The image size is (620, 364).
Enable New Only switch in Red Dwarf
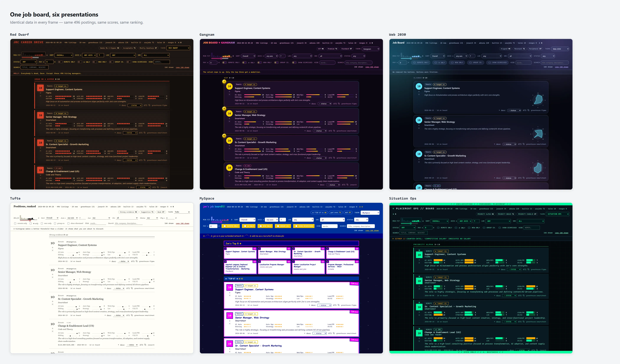click(95, 62)
